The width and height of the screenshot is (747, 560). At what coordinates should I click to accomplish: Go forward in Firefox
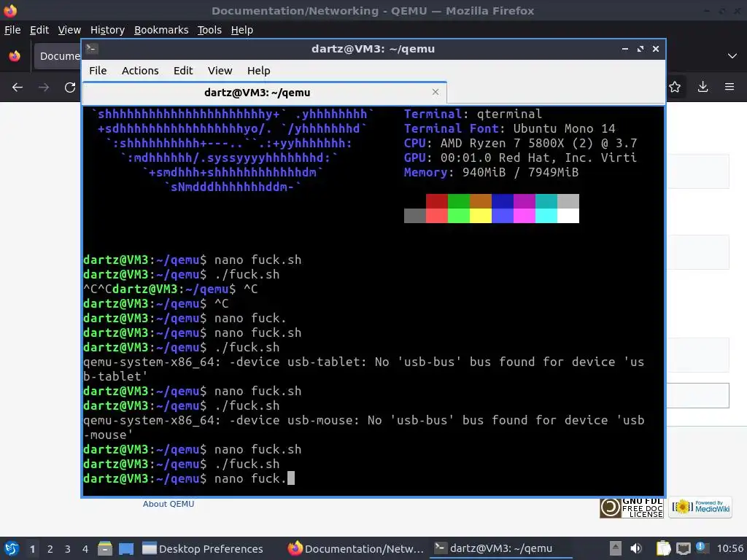click(x=44, y=87)
